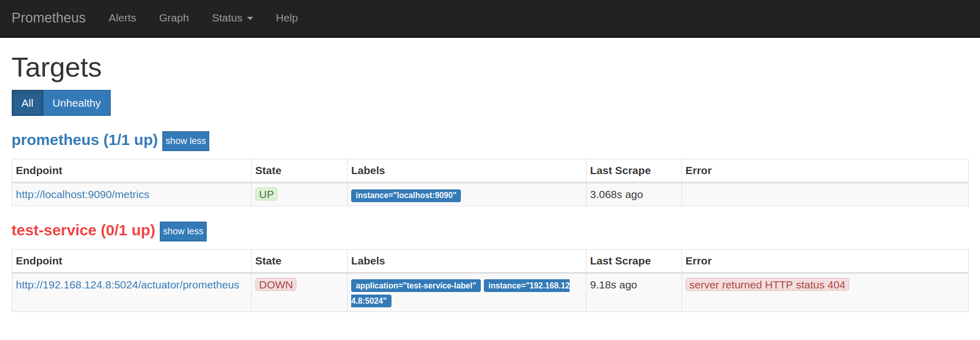Filter to Unhealthy targets only
Image resolution: width=980 pixels, height=340 pixels.
click(77, 103)
